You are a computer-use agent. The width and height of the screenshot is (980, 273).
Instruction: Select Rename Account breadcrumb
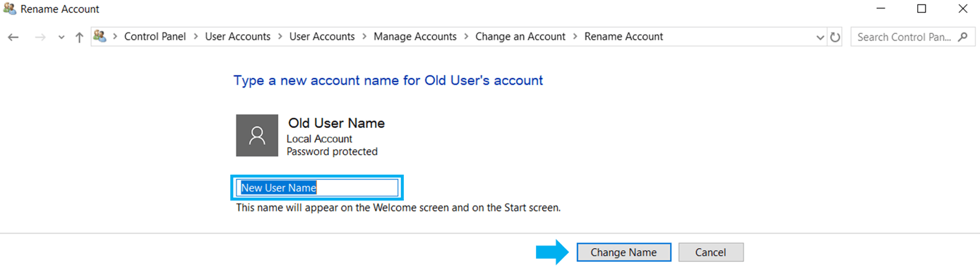pos(623,37)
